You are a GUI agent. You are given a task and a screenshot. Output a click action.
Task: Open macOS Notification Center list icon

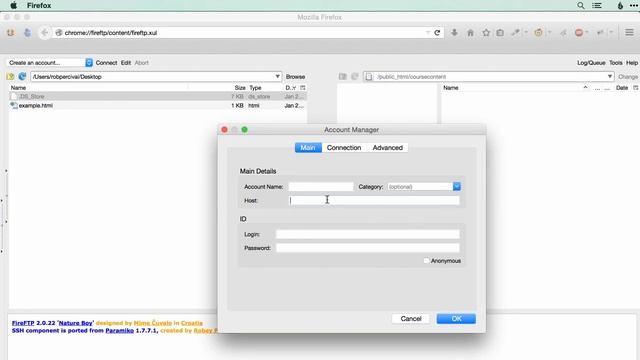point(597,6)
